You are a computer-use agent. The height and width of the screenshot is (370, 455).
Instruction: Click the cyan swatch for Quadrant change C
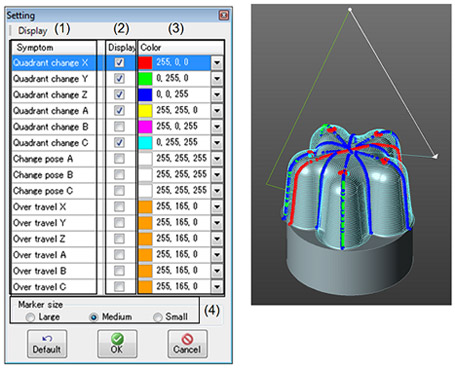click(x=145, y=142)
